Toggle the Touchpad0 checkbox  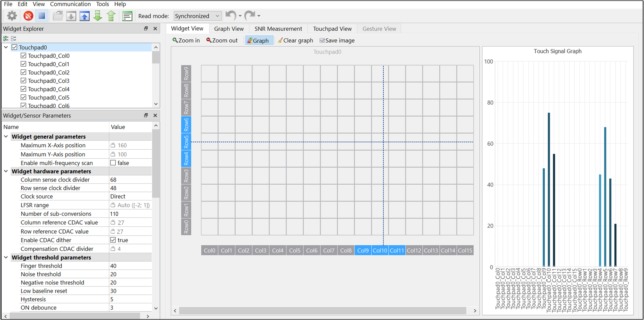pyautogui.click(x=14, y=47)
